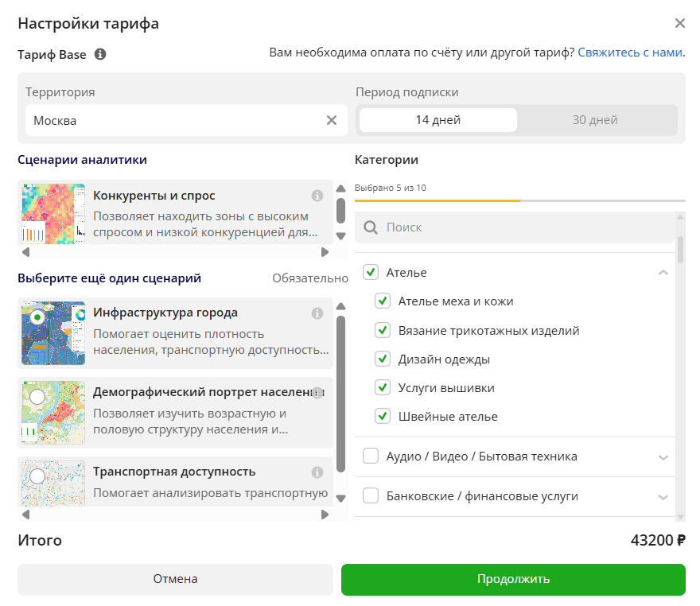The width and height of the screenshot is (700, 606).
Task: Expand Банковские / финансовые услуги category
Action: 663,496
